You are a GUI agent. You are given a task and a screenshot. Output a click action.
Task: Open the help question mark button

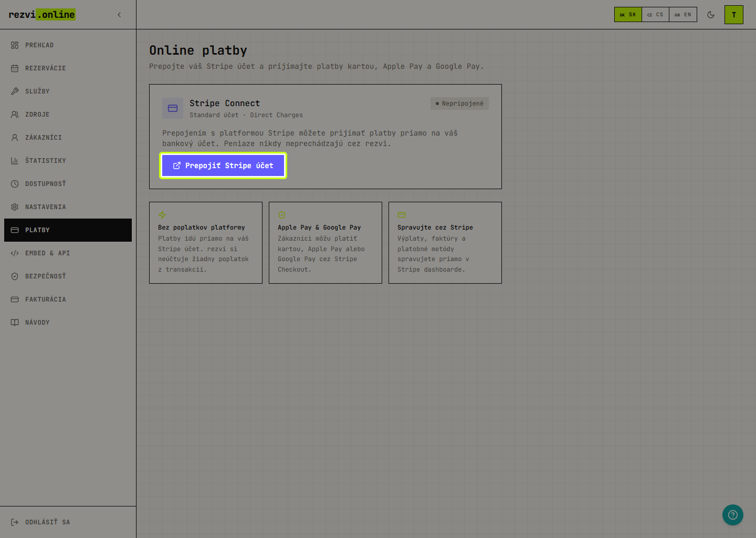733,515
